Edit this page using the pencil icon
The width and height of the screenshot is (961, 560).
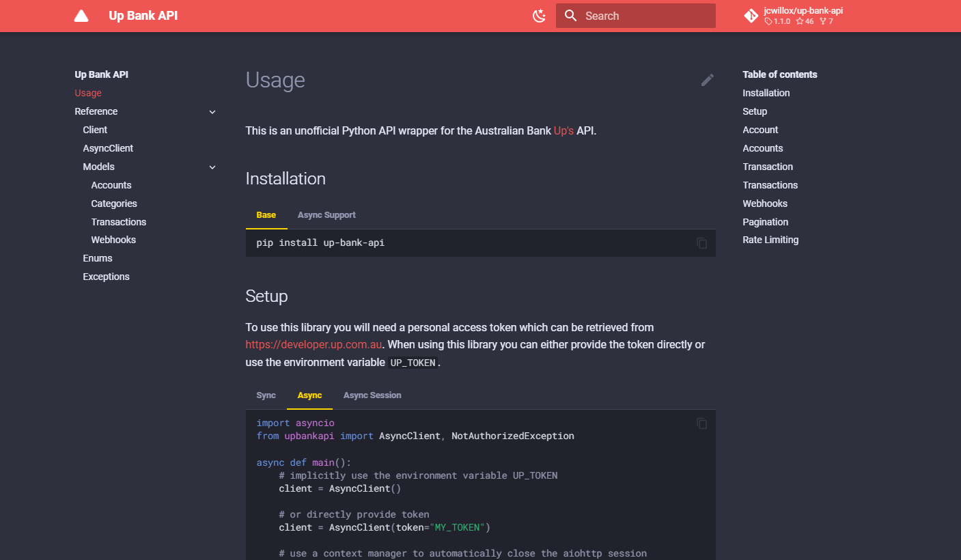(x=707, y=80)
